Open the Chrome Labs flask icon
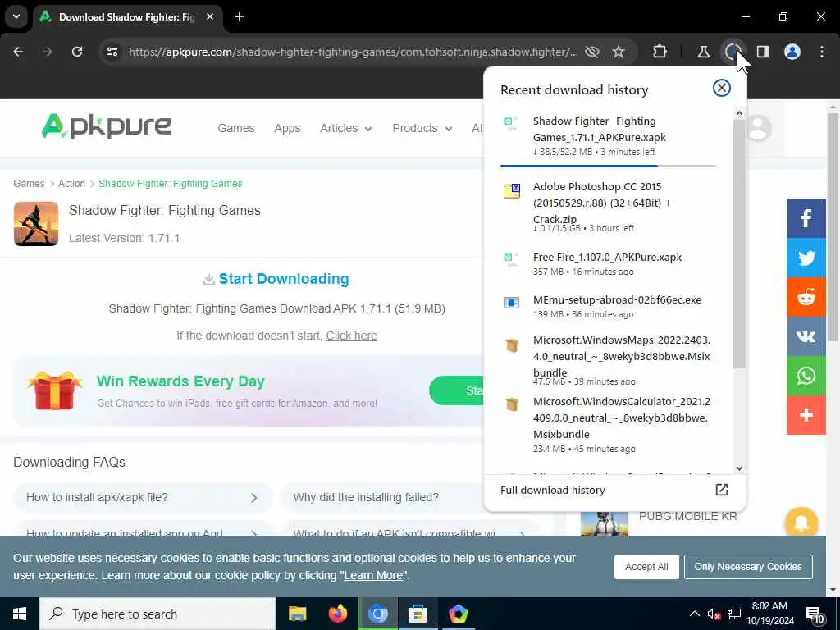Viewport: 840px width, 630px height. [703, 52]
